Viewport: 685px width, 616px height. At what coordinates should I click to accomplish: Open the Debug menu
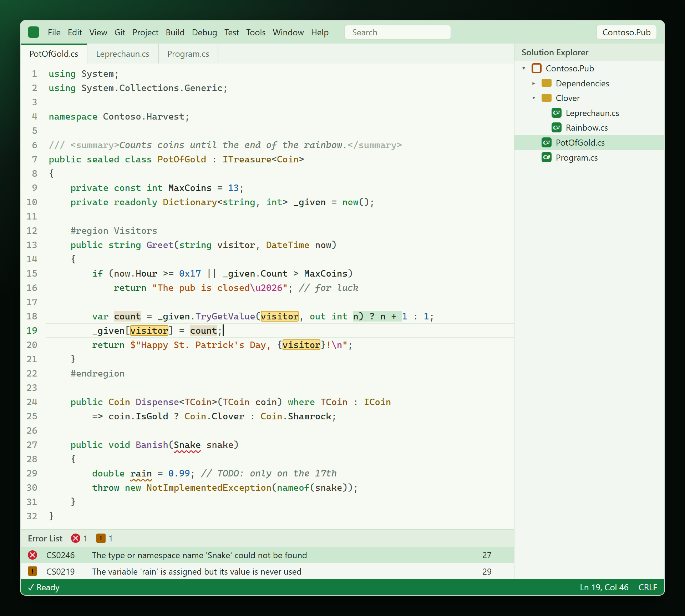[204, 32]
